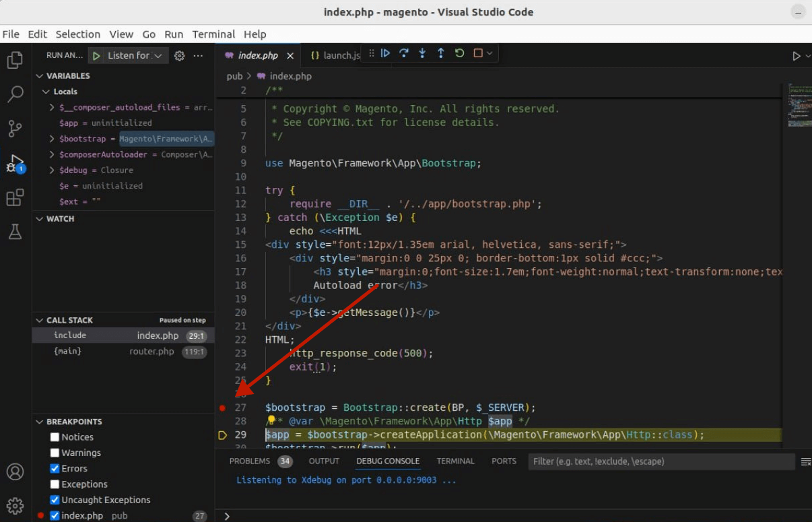Start debugging with green play button
812x522 pixels.
97,56
